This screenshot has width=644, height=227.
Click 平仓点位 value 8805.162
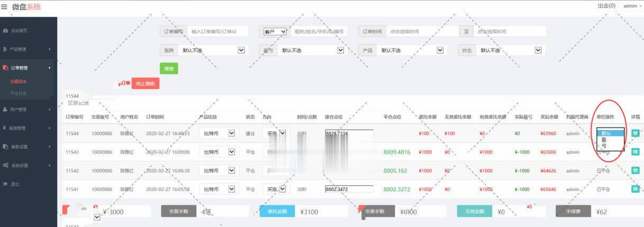point(395,170)
